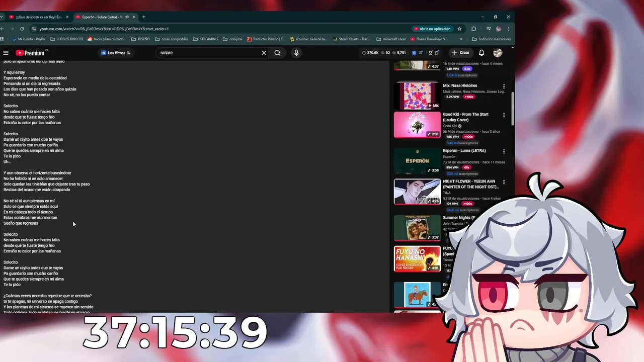This screenshot has height=362, width=644.
Task: Open 'cosas comprables' bookmark folder
Action: tap(172, 39)
